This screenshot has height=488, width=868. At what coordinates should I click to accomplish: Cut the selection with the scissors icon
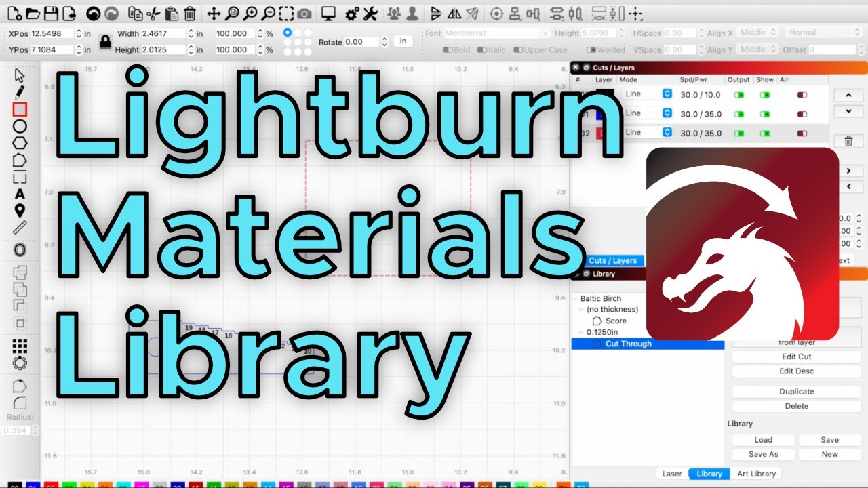(x=154, y=13)
